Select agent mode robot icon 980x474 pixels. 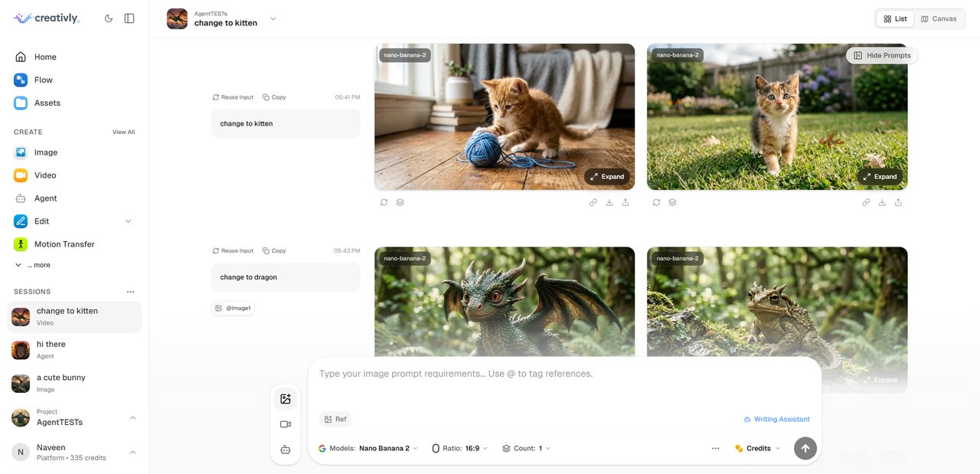click(286, 449)
